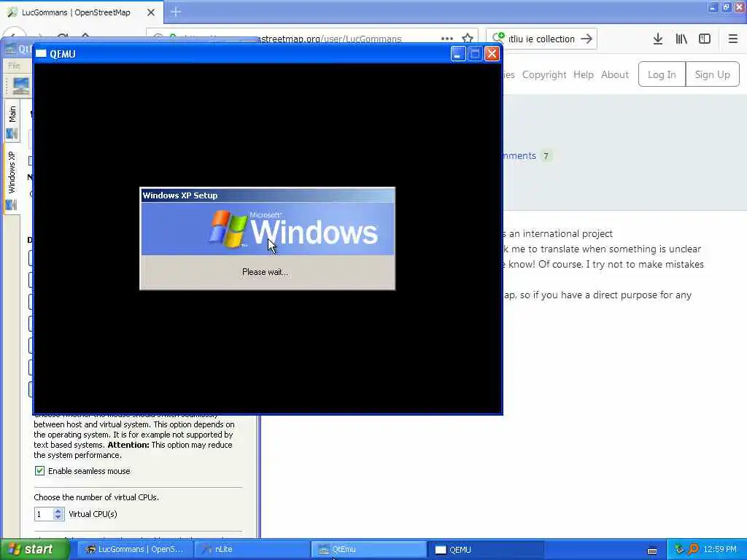This screenshot has width=747, height=560.
Task: Open the File menu in QtEmu
Action: (14, 65)
